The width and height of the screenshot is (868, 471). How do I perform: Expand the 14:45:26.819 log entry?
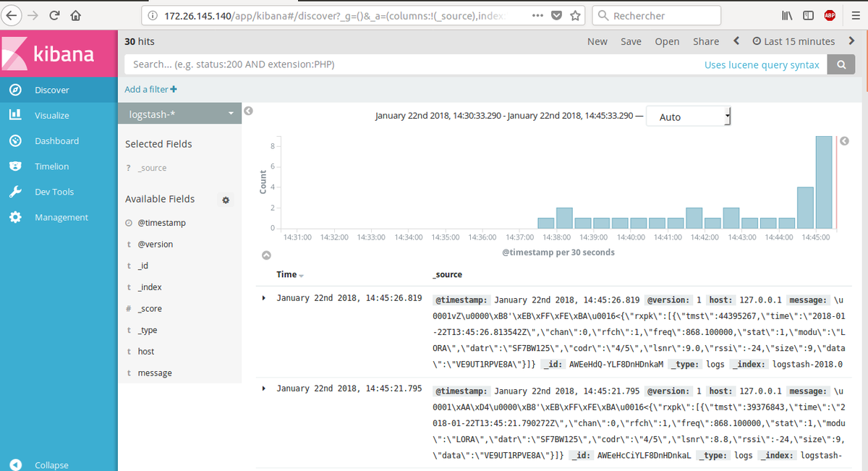[264, 298]
